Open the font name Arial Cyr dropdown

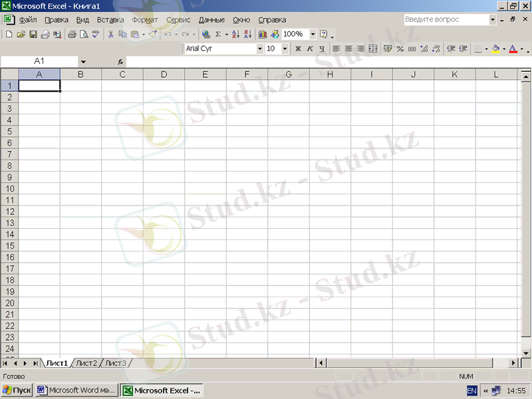(x=260, y=49)
